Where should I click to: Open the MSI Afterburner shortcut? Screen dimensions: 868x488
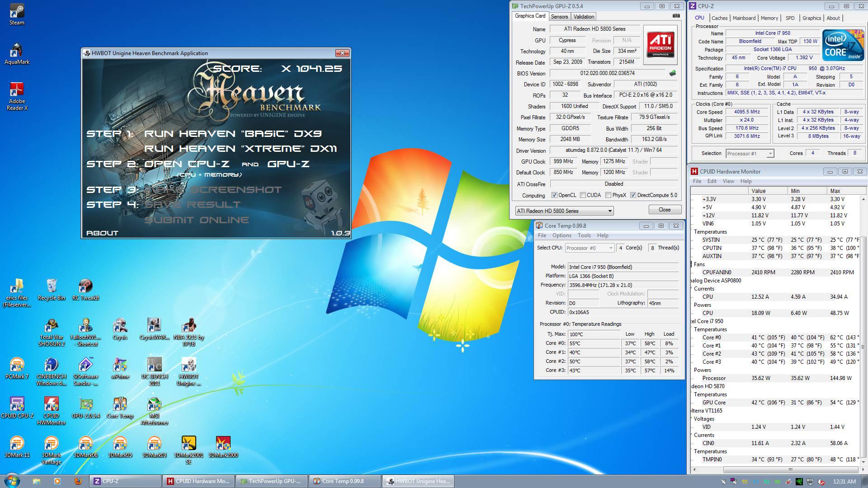click(154, 410)
